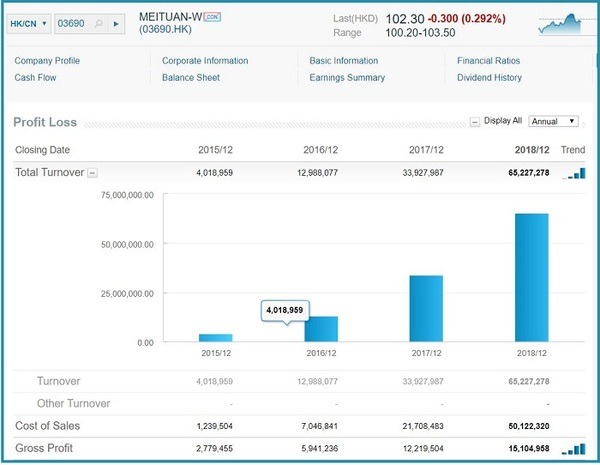
Task: Select Gross Profit value 15,104,958
Action: click(529, 449)
